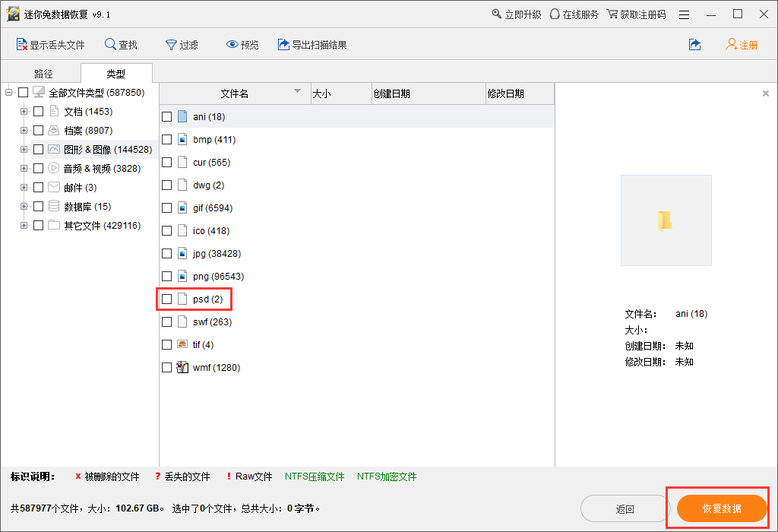Viewport: 778px width, 532px height.
Task: Click the NTFS加密文件 legend text
Action: click(387, 477)
